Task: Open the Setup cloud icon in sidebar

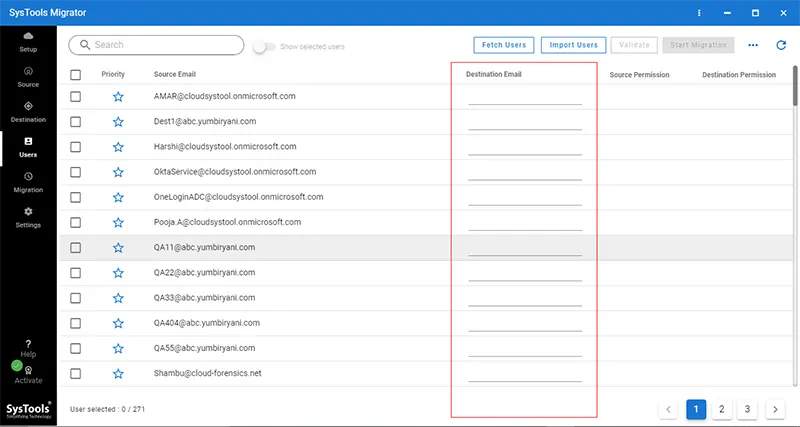Action: tap(29, 36)
